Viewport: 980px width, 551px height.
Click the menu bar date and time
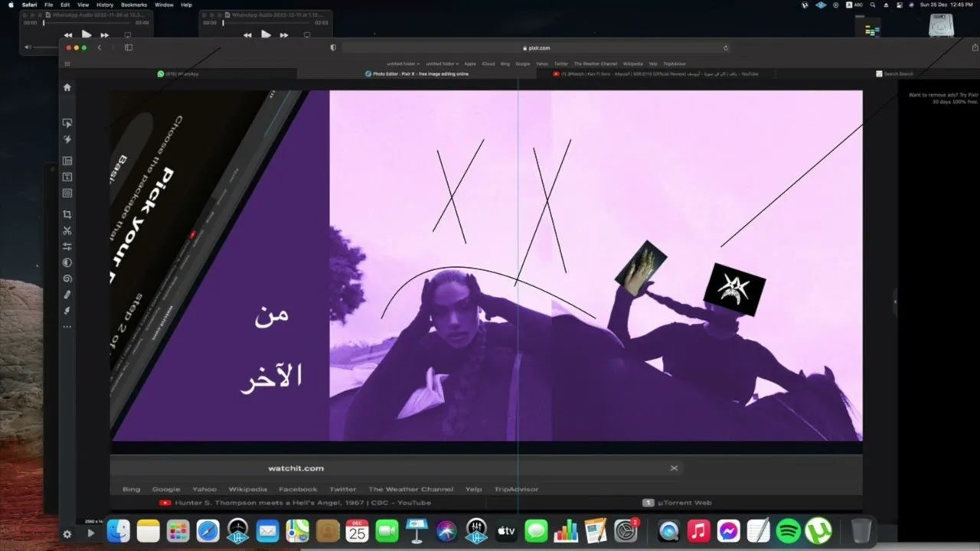[946, 5]
